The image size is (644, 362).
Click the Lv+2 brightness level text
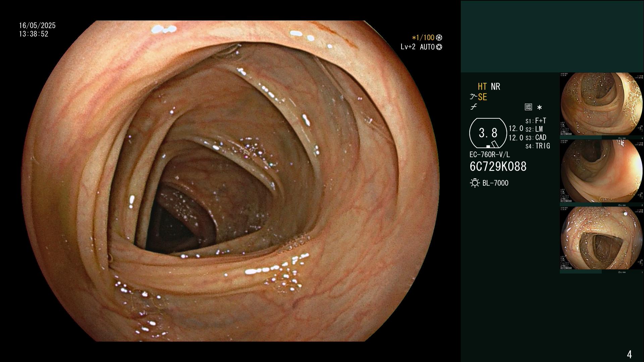click(x=408, y=47)
